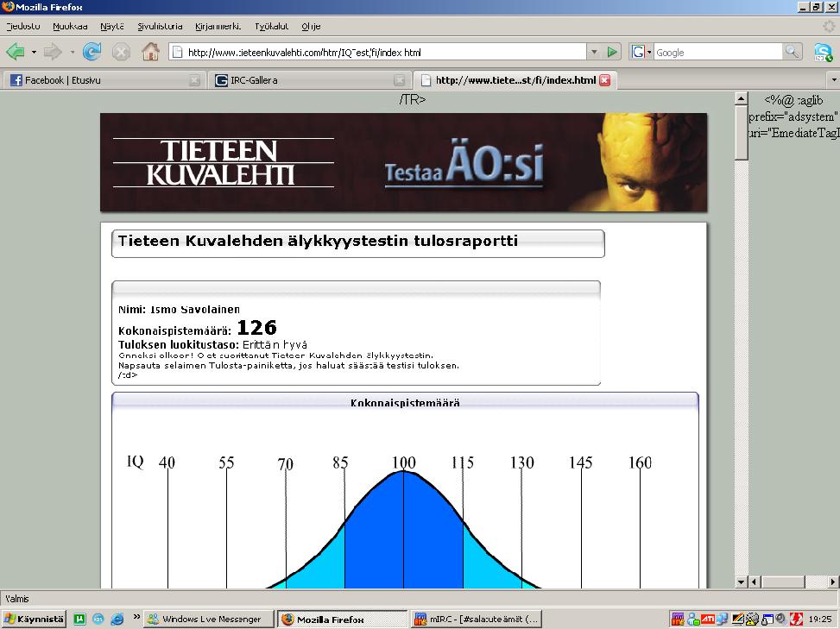Image resolution: width=840 pixels, height=629 pixels.
Task: Open the Työkalut menu
Action: [x=270, y=26]
